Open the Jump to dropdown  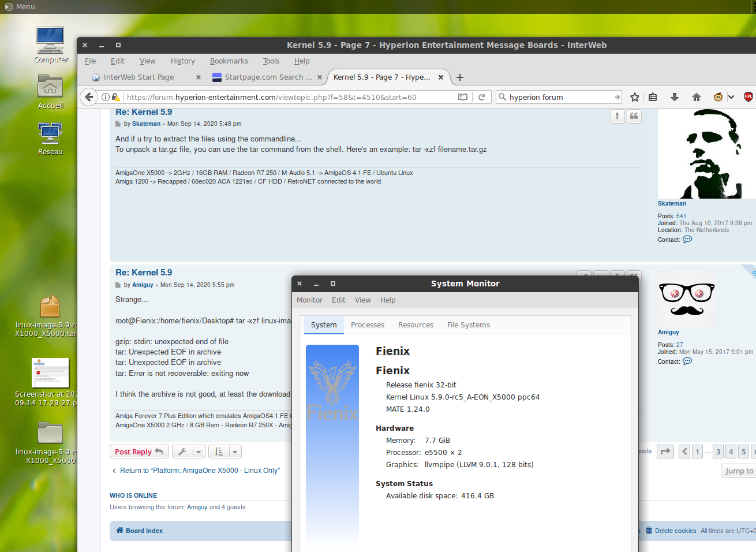[x=739, y=471]
